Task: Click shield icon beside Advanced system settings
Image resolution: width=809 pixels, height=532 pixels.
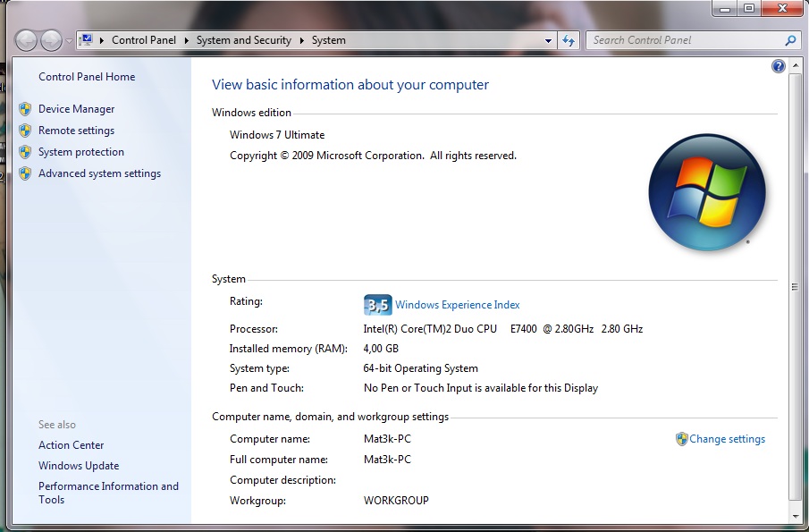Action: click(25, 173)
